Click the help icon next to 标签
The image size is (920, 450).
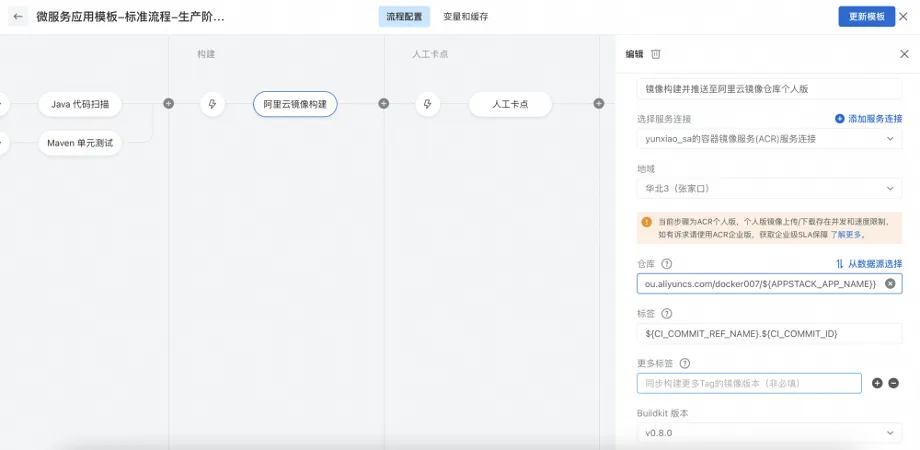tap(667, 313)
